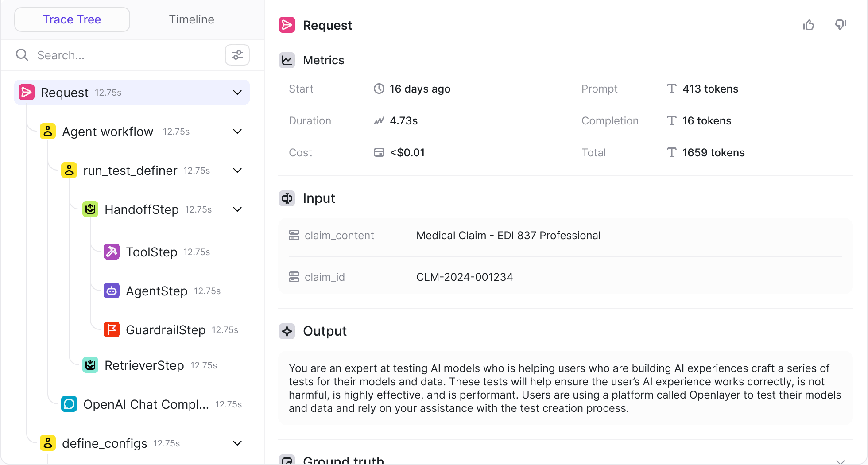The width and height of the screenshot is (868, 465).
Task: Collapse the Request tree node chevron
Action: point(237,92)
